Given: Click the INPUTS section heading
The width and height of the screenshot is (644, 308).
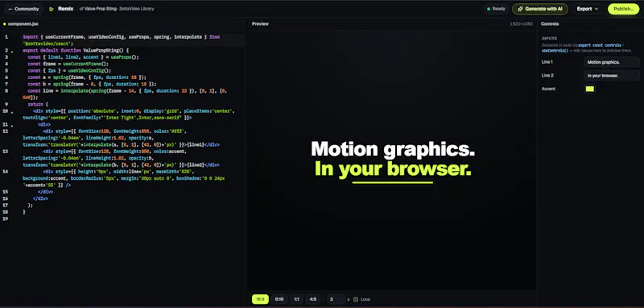Looking at the screenshot, I should (x=549, y=38).
